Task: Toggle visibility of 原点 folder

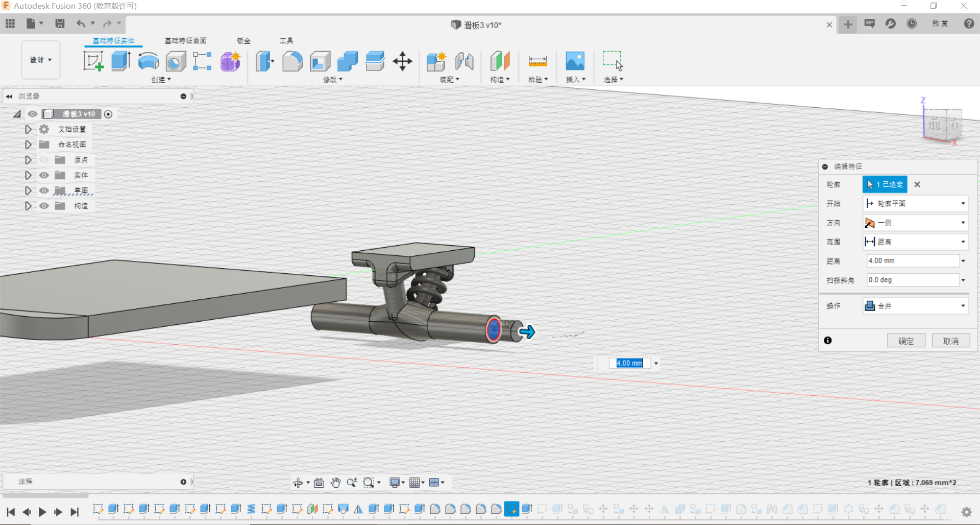Action: pos(44,160)
